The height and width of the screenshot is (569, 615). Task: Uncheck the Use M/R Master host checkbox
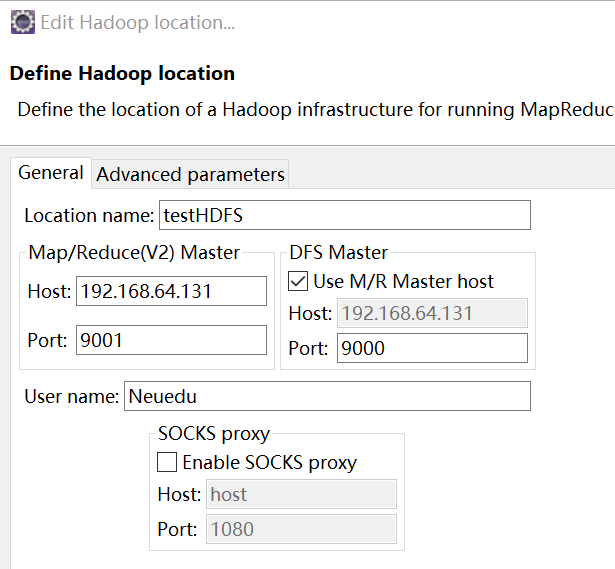pyautogui.click(x=298, y=281)
